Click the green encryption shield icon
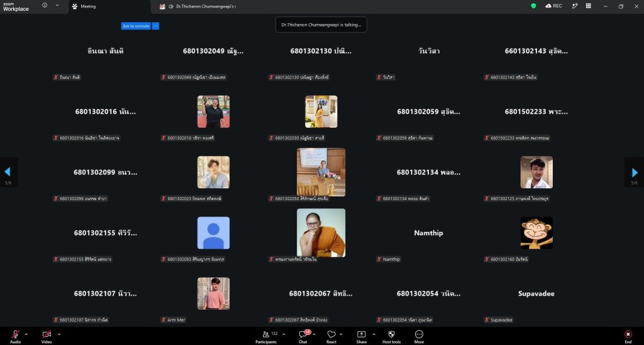 click(x=533, y=6)
